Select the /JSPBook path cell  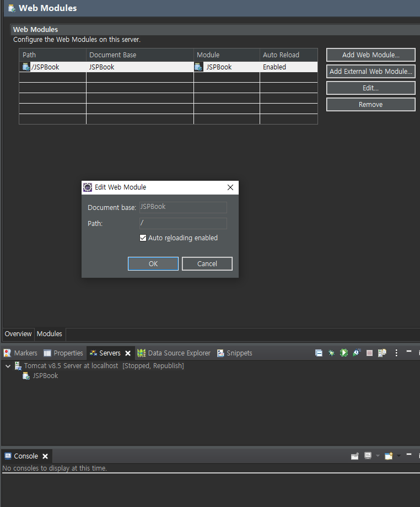pyautogui.click(x=53, y=67)
